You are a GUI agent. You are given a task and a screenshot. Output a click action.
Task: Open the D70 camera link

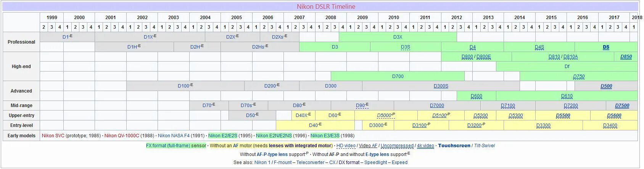pyautogui.click(x=207, y=106)
